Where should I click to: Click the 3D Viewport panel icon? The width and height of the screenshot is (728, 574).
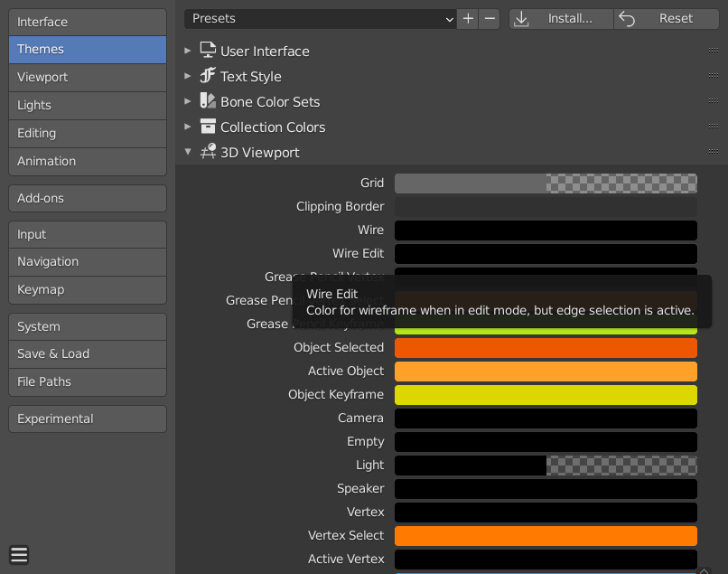click(x=208, y=152)
